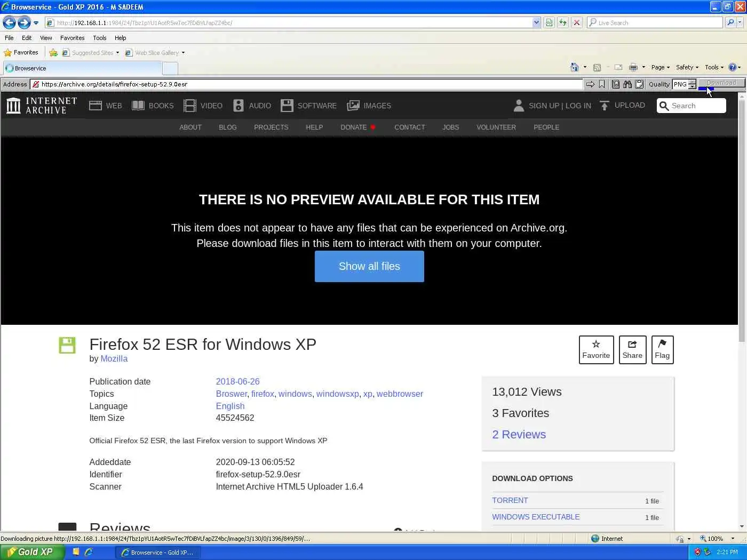This screenshot has height=560, width=747.
Task: Open the File menu
Action: pos(9,38)
